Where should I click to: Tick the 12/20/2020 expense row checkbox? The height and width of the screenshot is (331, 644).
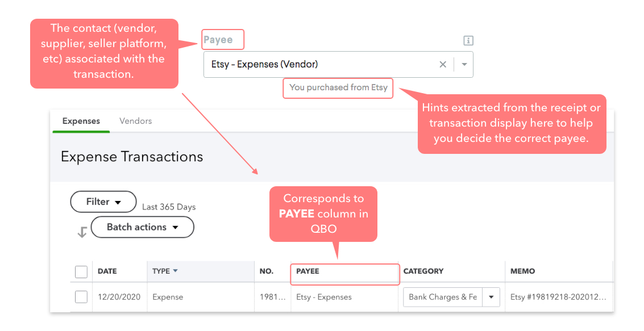point(81,297)
